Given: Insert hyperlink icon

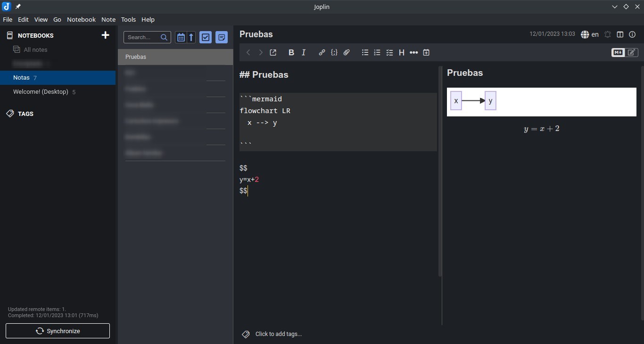Looking at the screenshot, I should [x=322, y=53].
